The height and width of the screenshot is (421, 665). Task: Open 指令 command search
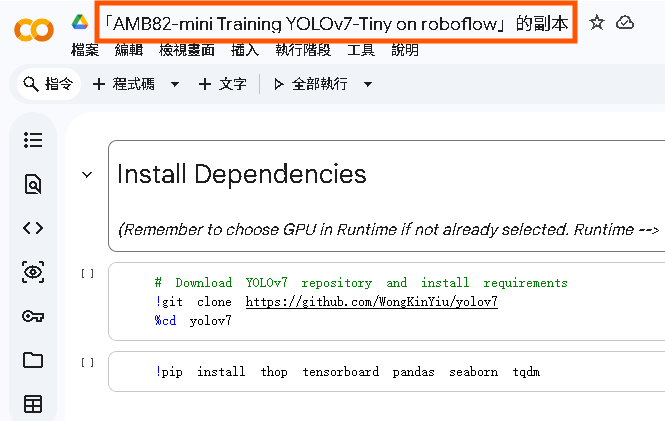[x=49, y=84]
